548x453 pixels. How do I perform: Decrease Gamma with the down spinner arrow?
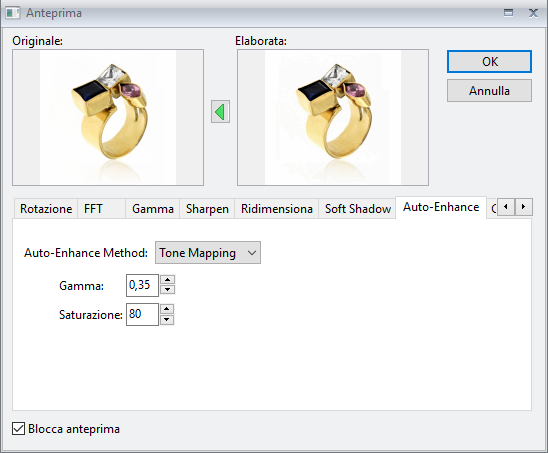[168, 289]
